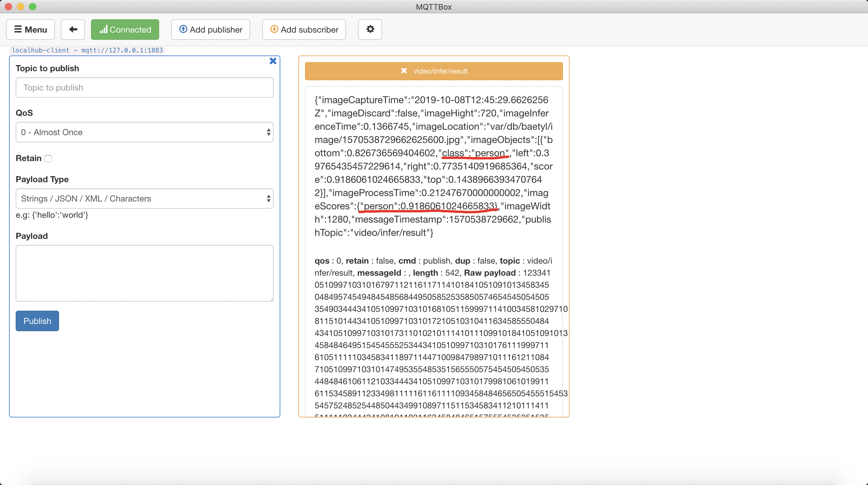Open the QoS dropdown
Image resolution: width=868 pixels, height=485 pixels.
[145, 132]
